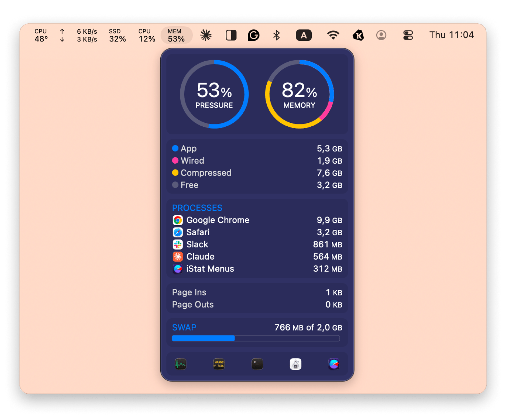Click the iStat Menus process icon in list
The width and height of the screenshot is (506, 420).
click(x=178, y=269)
